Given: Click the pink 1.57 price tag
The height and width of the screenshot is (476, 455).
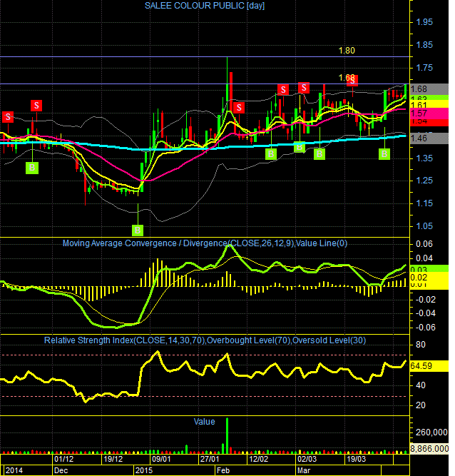Looking at the screenshot, I should tap(429, 113).
